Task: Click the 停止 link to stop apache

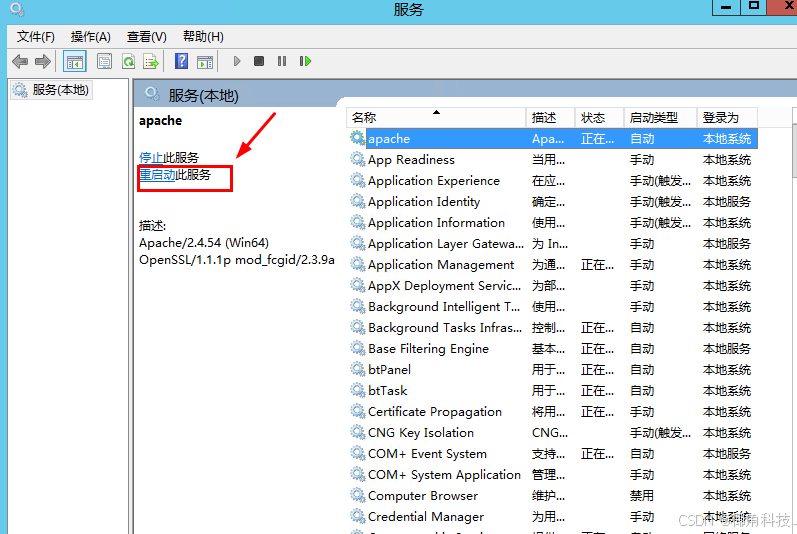Action: [x=151, y=158]
